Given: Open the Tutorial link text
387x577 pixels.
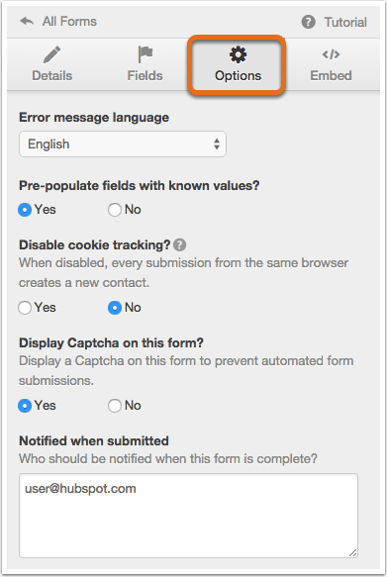Looking at the screenshot, I should 345,22.
